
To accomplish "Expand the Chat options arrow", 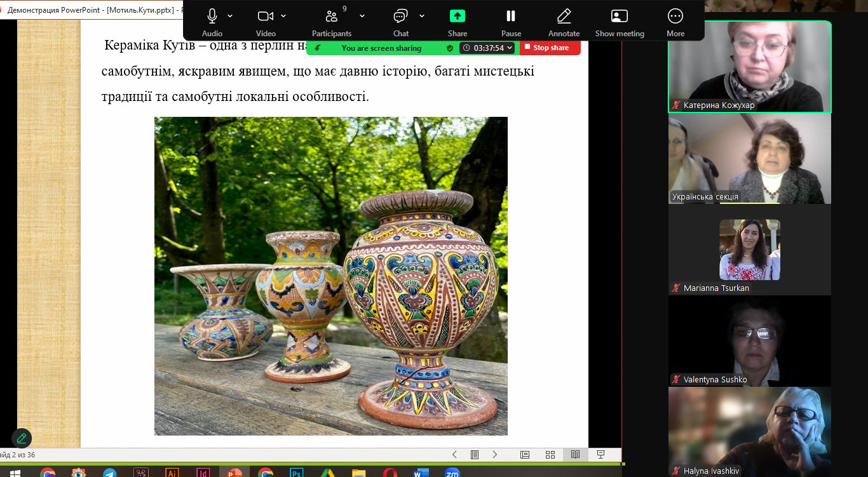I will point(422,16).
